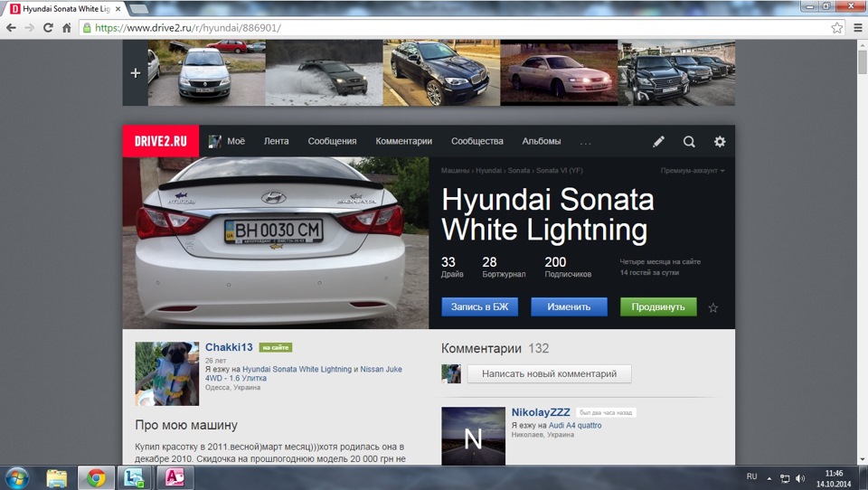Show hidden tray icons arrow
This screenshot has width=868, height=490.
(x=769, y=478)
